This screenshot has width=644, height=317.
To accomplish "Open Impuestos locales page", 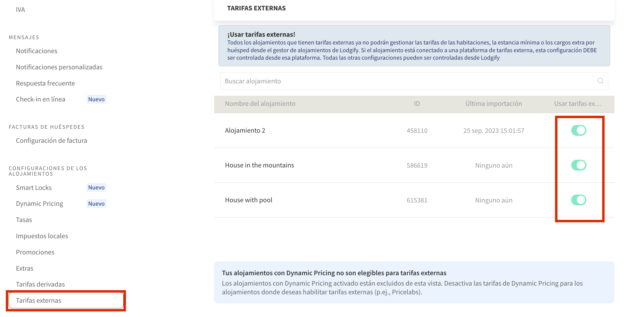I will tap(42, 236).
